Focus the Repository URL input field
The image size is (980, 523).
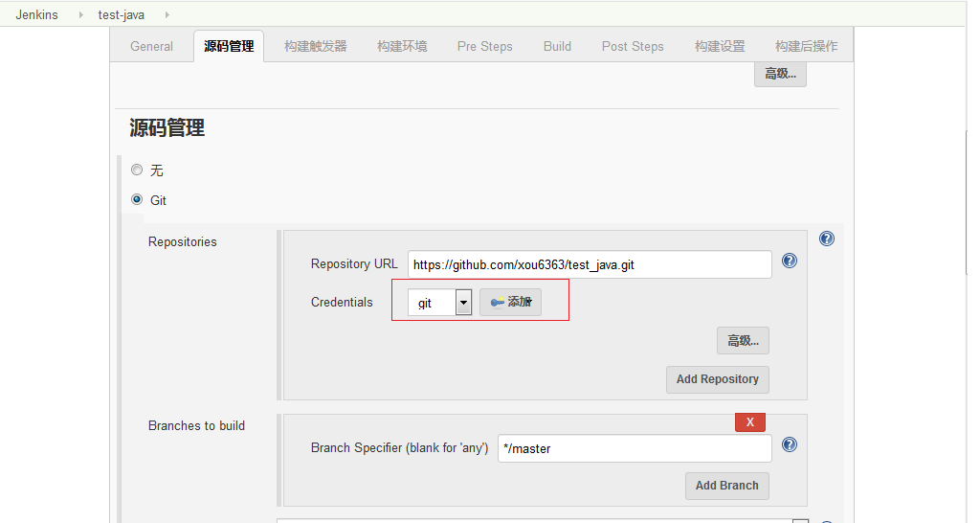tap(590, 264)
